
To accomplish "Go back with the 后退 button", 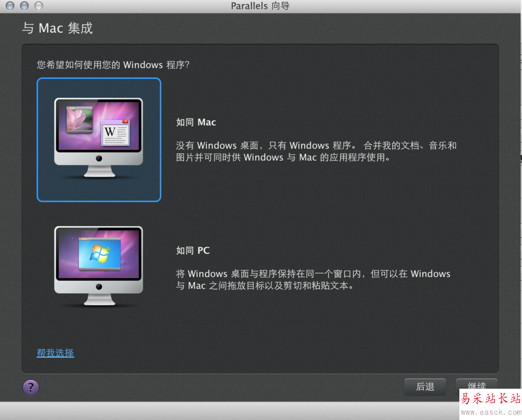I will tap(425, 387).
